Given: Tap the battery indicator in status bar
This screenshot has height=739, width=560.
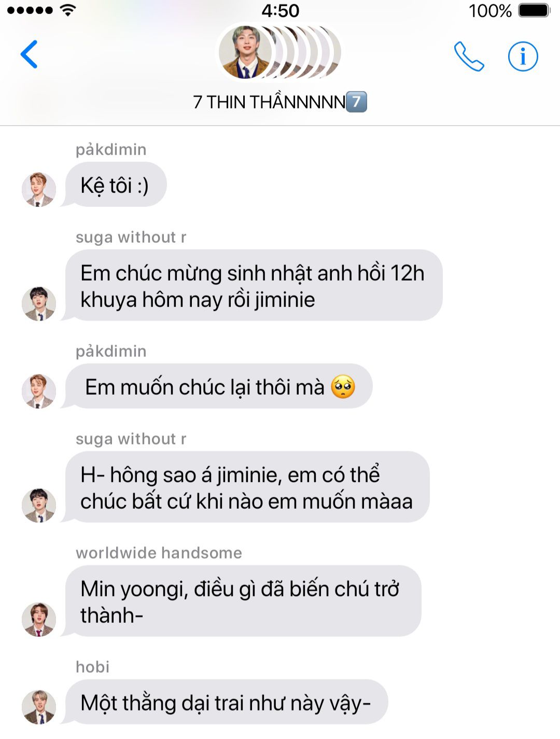Looking at the screenshot, I should [534, 10].
